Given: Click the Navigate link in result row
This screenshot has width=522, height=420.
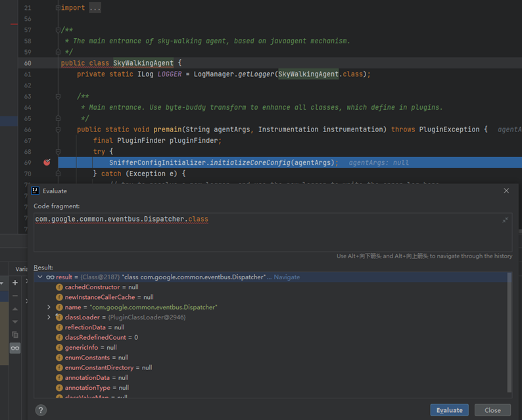Looking at the screenshot, I should pyautogui.click(x=287, y=277).
